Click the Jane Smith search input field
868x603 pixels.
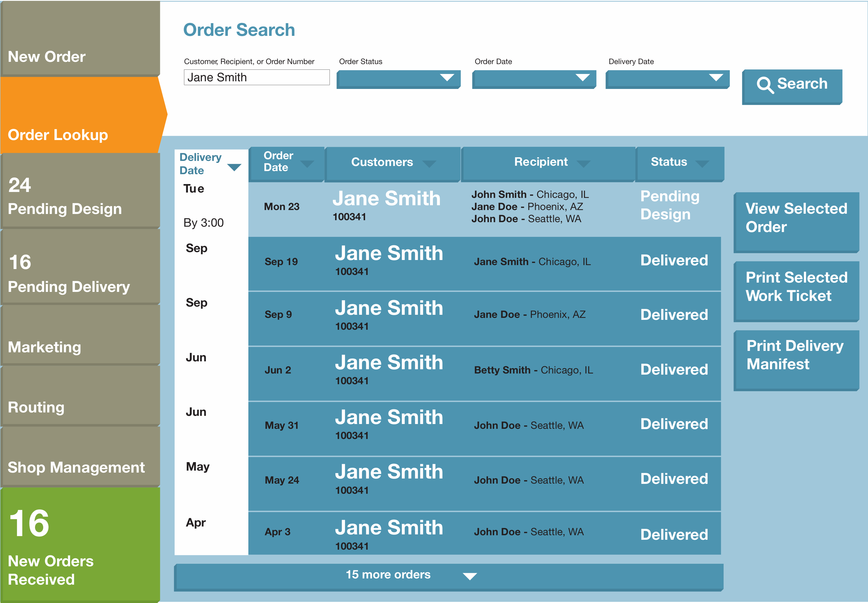tap(256, 77)
